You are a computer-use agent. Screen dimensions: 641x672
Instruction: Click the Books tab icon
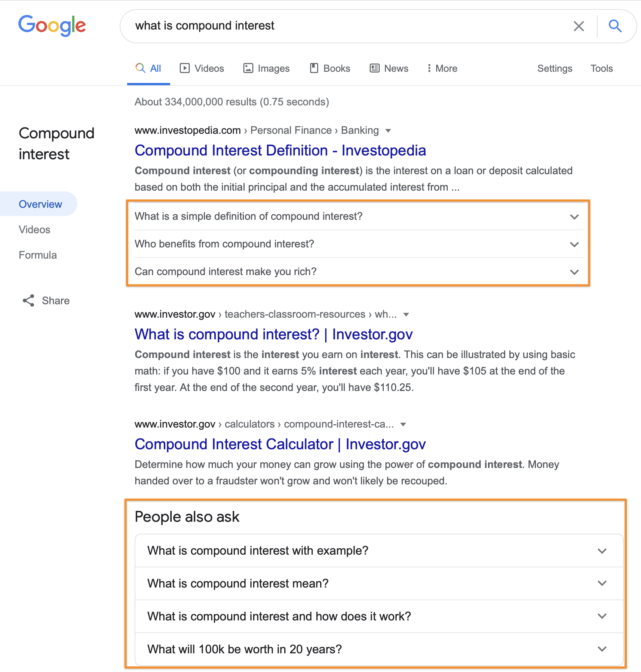tap(314, 68)
